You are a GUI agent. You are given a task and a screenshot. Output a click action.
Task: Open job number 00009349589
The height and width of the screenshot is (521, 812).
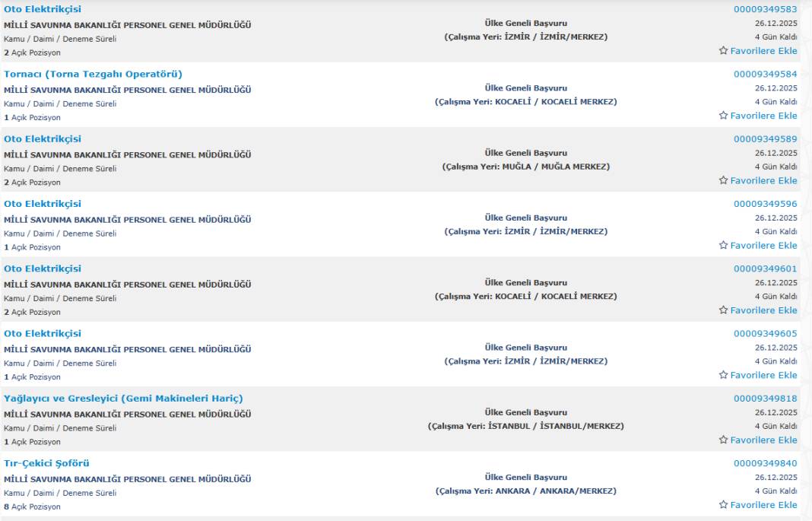[765, 139]
